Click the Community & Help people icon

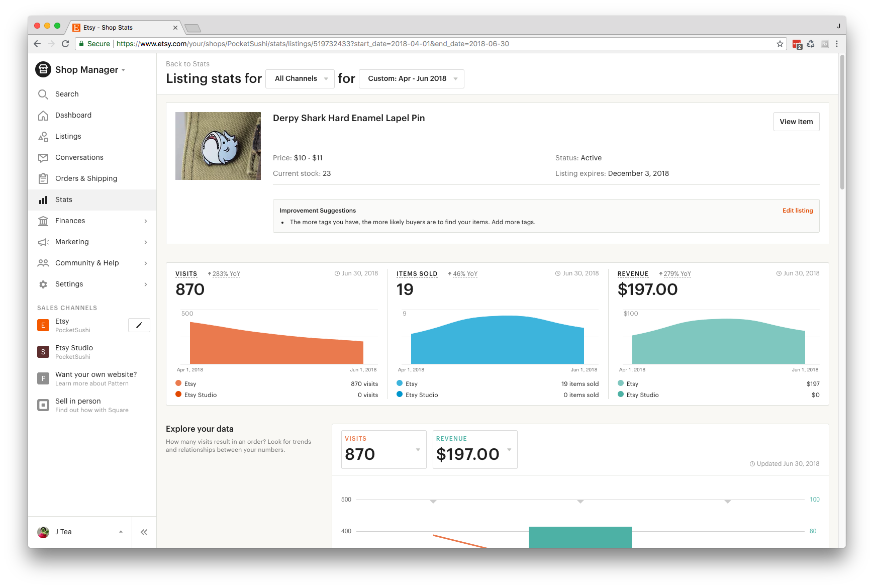click(x=43, y=263)
